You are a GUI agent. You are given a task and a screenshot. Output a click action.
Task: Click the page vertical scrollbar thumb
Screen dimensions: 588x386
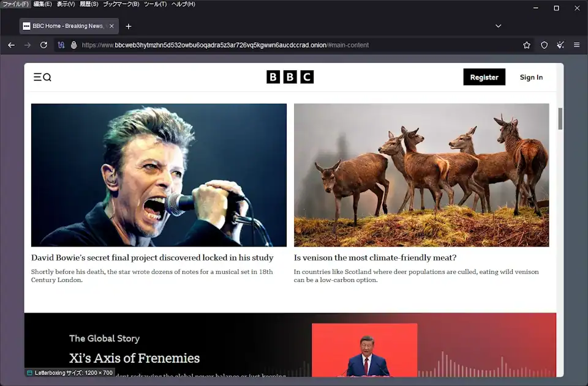coord(560,119)
